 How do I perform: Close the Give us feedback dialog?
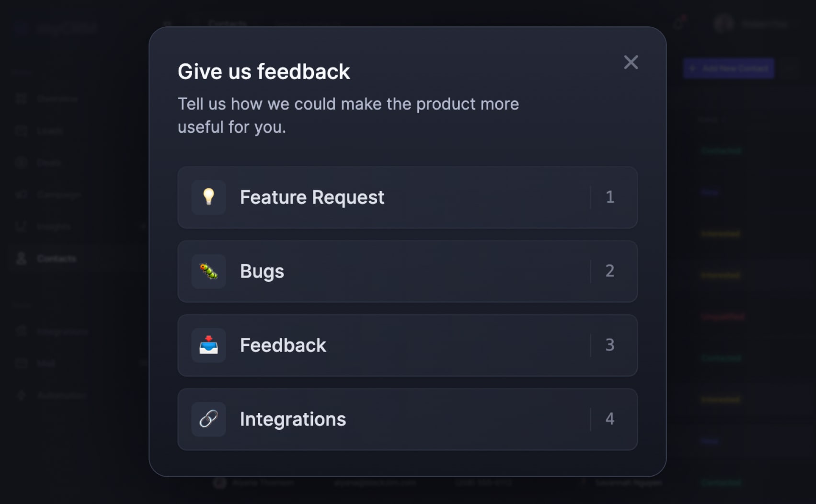tap(631, 62)
